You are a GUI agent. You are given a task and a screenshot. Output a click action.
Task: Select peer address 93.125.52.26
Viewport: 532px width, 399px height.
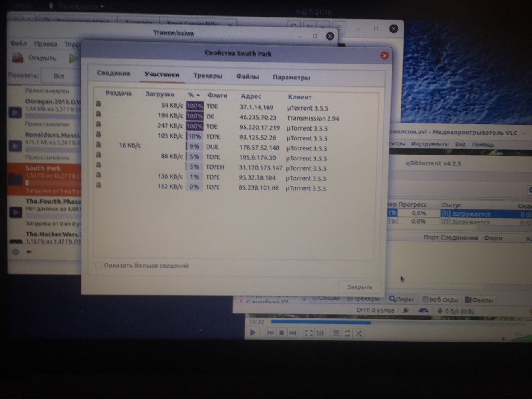coord(258,138)
